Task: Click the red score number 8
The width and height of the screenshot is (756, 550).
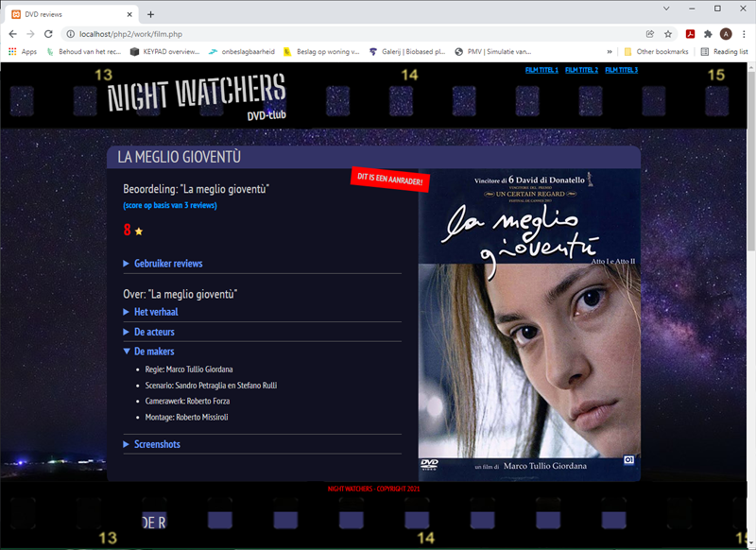Action: coord(127,230)
